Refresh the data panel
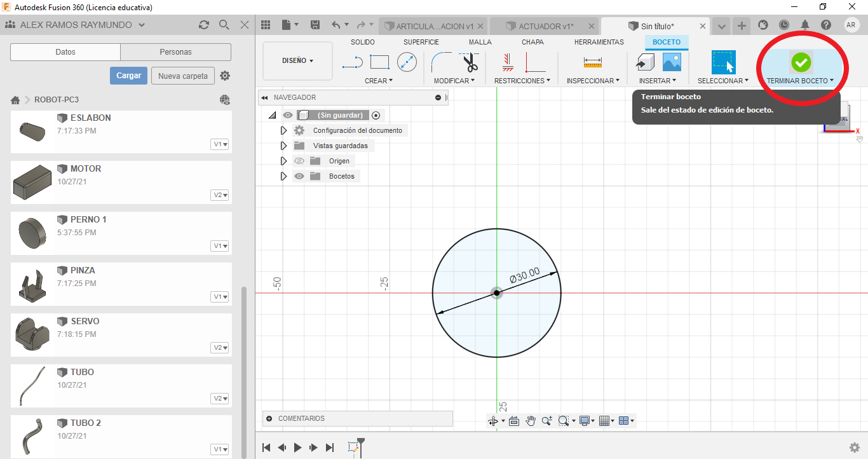 203,25
